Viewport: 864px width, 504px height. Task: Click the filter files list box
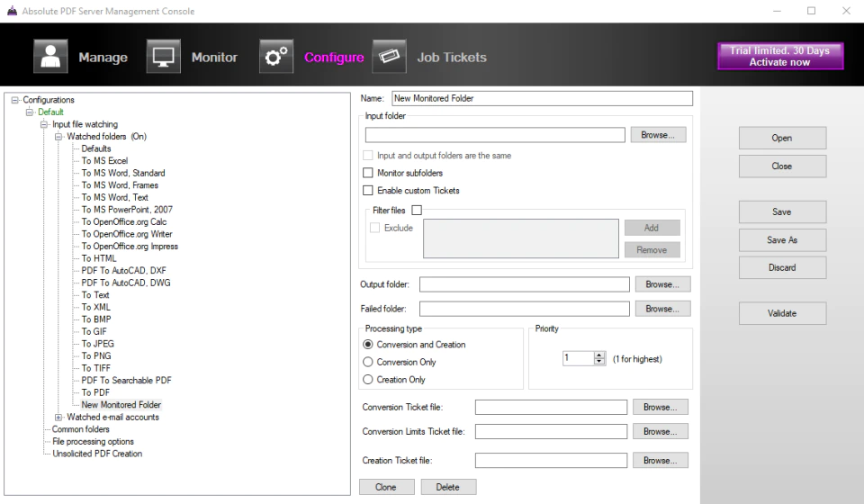521,238
